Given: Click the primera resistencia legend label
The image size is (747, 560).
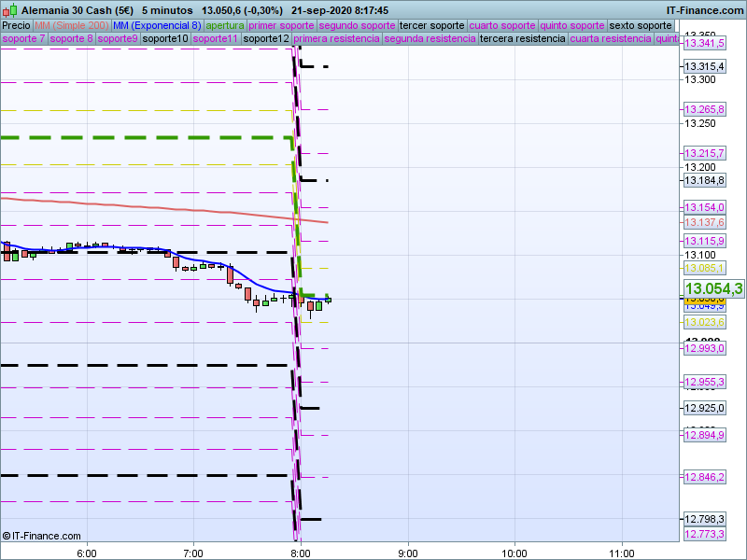Looking at the screenshot, I should [336, 39].
